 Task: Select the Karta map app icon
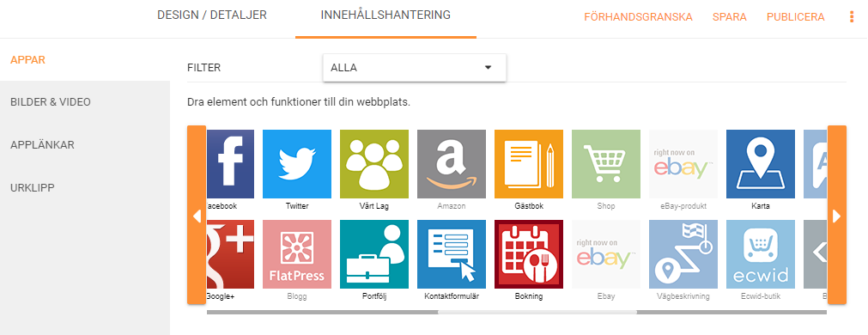pyautogui.click(x=761, y=164)
